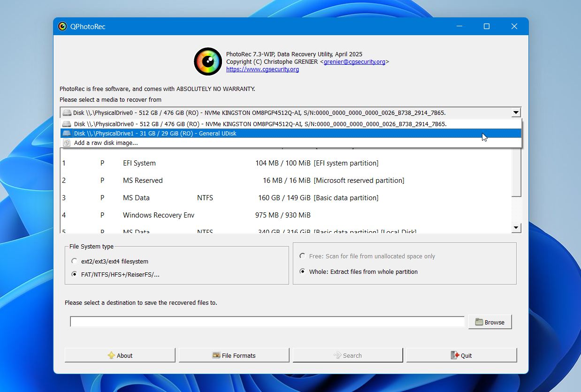Viewport: 581px width, 392px height.
Task: Click the raw disk image icon in dropdown
Action: [x=67, y=143]
